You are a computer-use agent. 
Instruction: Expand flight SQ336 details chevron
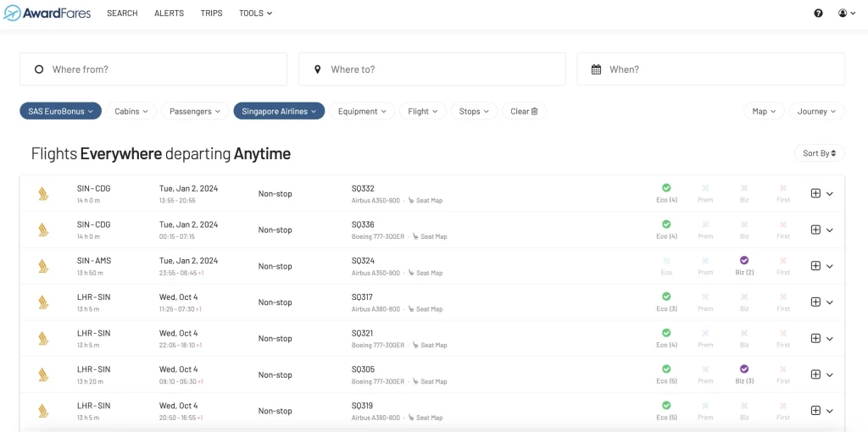829,230
